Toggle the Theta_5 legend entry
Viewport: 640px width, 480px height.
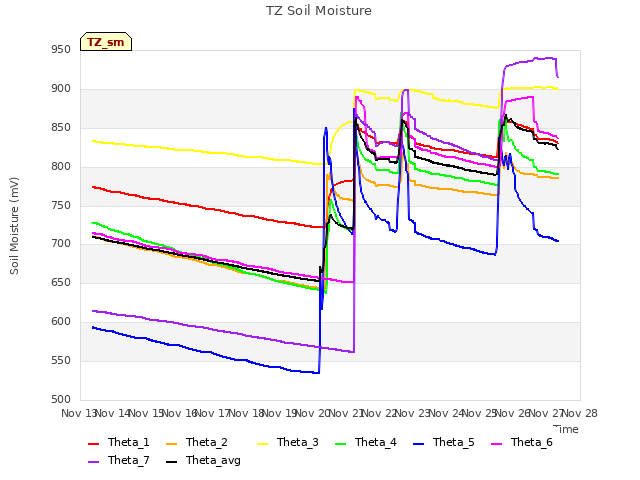(444, 442)
